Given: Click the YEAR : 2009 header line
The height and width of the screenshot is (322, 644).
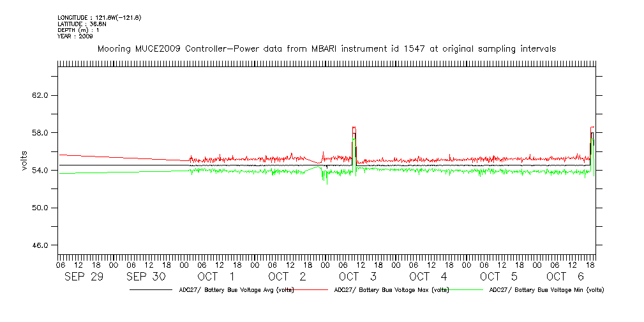Looking at the screenshot, I should pos(75,36).
